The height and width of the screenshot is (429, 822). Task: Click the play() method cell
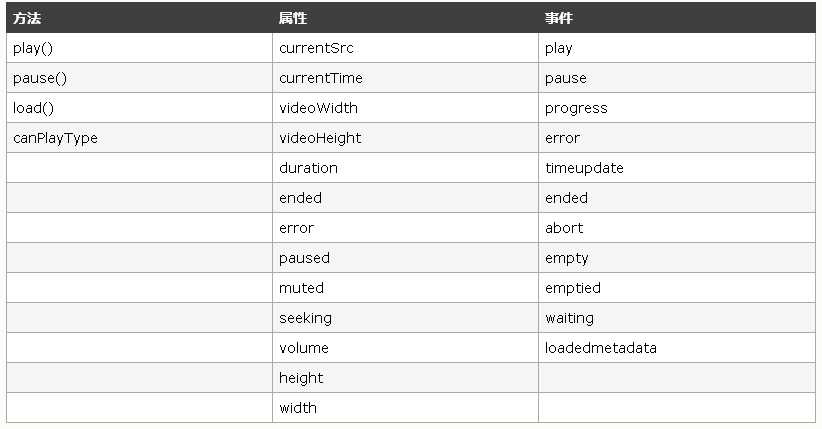pyautogui.click(x=139, y=48)
